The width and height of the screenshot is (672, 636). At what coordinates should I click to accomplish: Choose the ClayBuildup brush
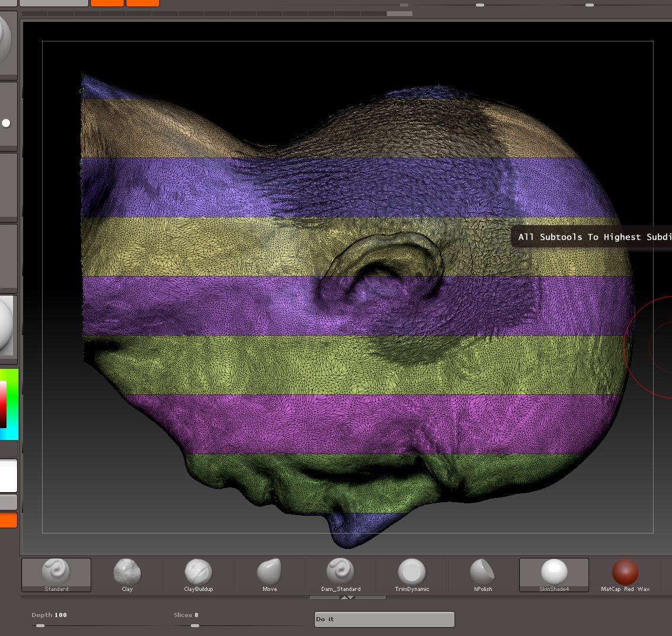tap(199, 575)
